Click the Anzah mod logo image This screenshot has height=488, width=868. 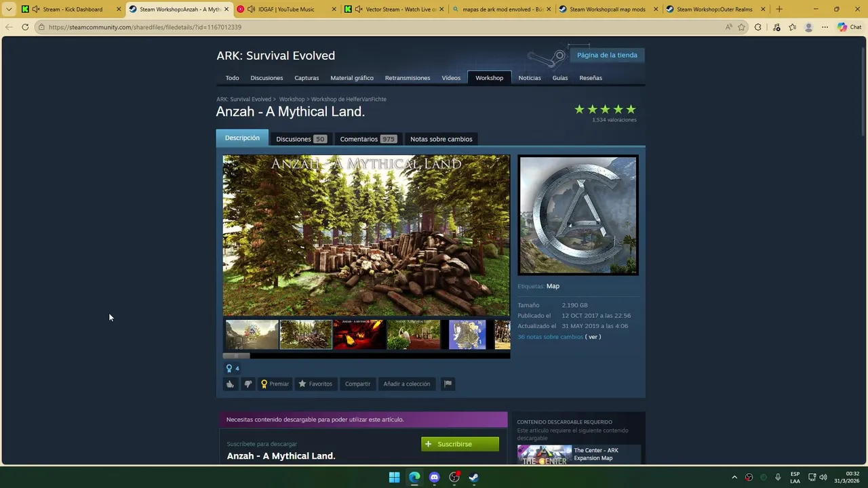pos(578,215)
